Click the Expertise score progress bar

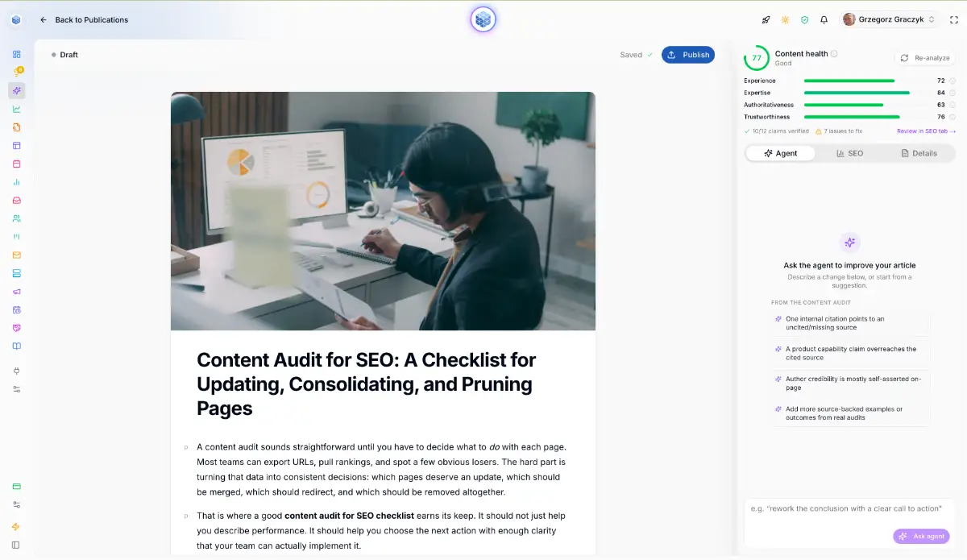[866, 93]
